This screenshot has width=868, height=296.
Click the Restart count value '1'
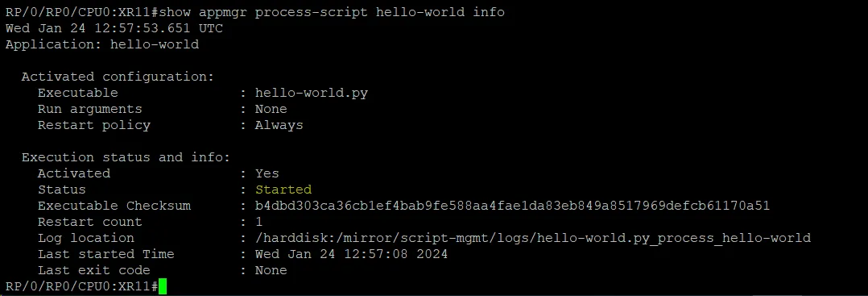coord(259,222)
